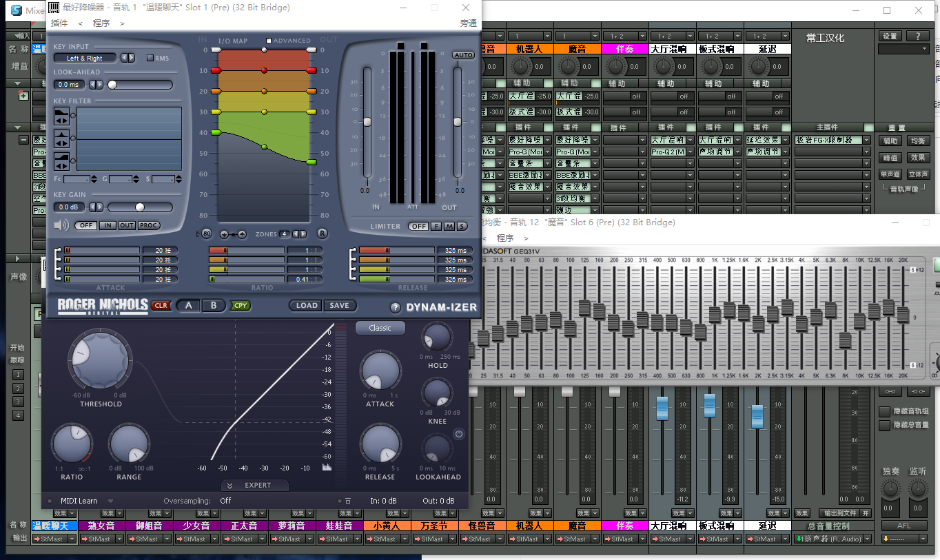
Task: Open 程序 menu in the GEQ31V window
Action: click(505, 238)
